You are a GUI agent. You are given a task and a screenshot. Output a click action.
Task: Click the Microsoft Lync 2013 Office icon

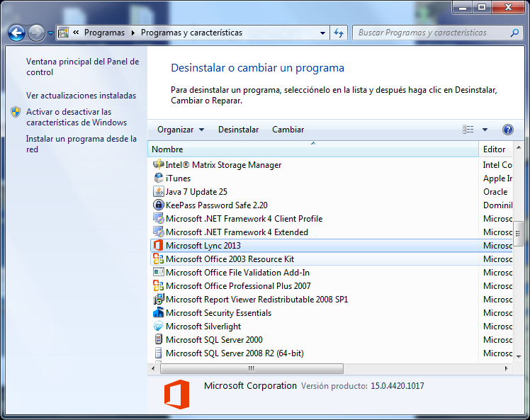click(x=159, y=246)
